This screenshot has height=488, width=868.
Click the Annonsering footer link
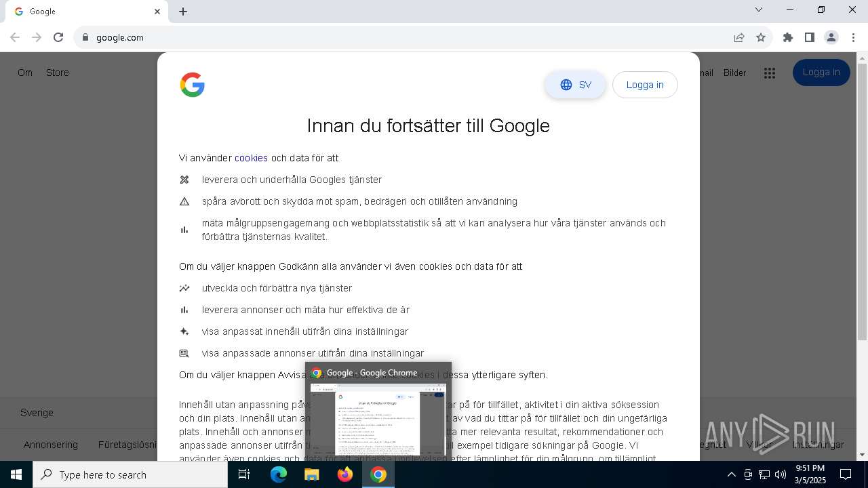(x=51, y=445)
